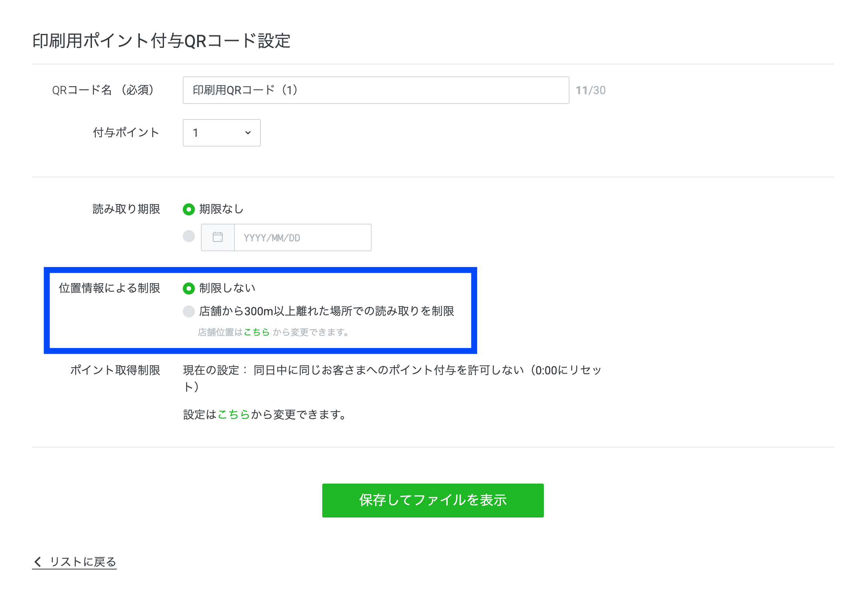Select the 制限しない location radio button

click(x=189, y=288)
